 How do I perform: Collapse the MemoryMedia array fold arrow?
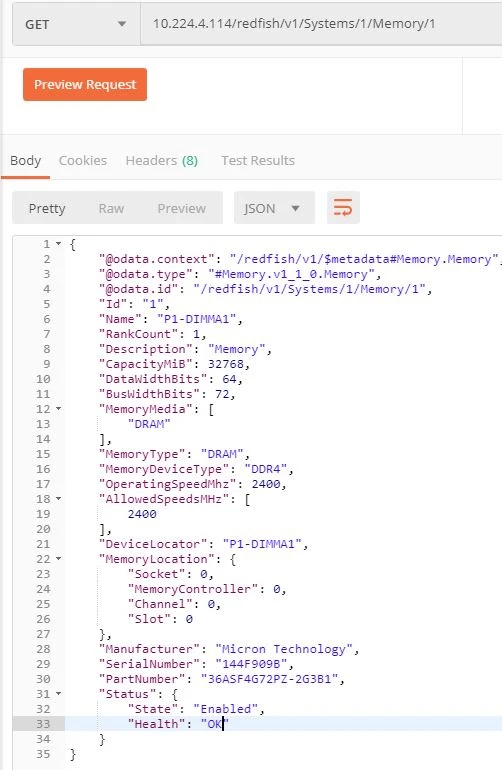point(58,409)
